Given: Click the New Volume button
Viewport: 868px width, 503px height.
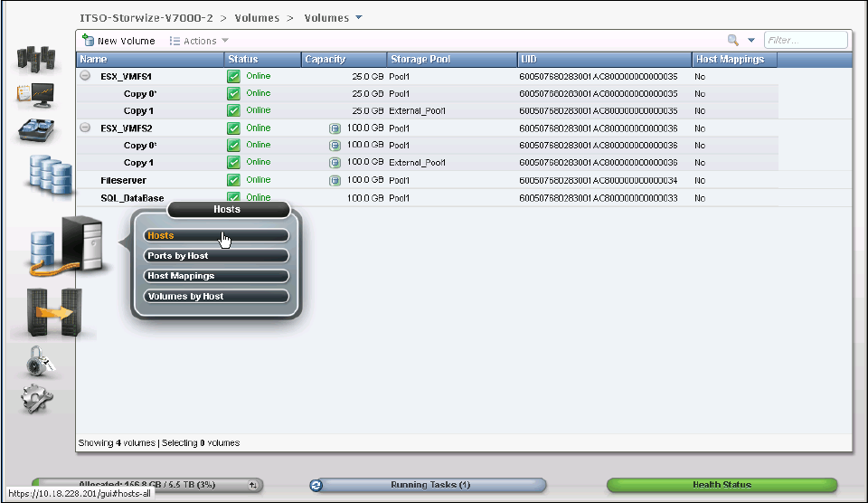Looking at the screenshot, I should tap(118, 41).
